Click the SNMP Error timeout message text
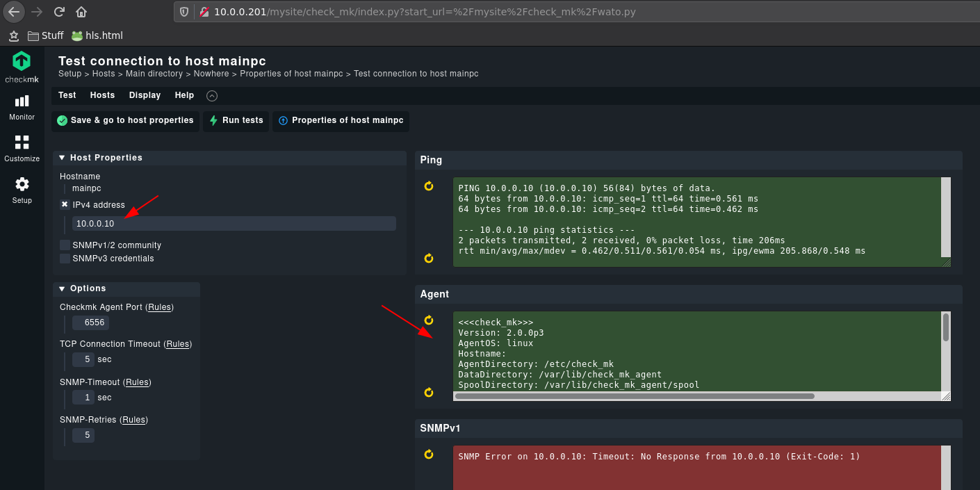Viewport: 980px width, 490px height. [659, 457]
